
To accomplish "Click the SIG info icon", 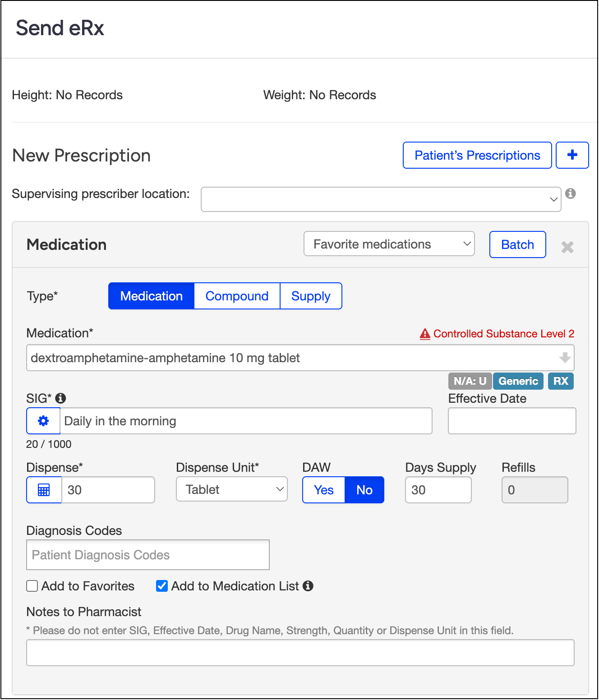I will point(60,398).
